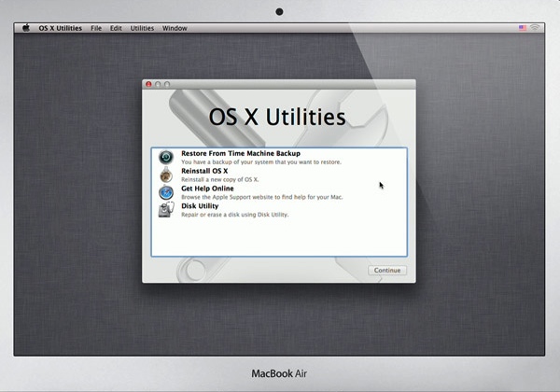Click the disabled zoom window button

[x=167, y=84]
